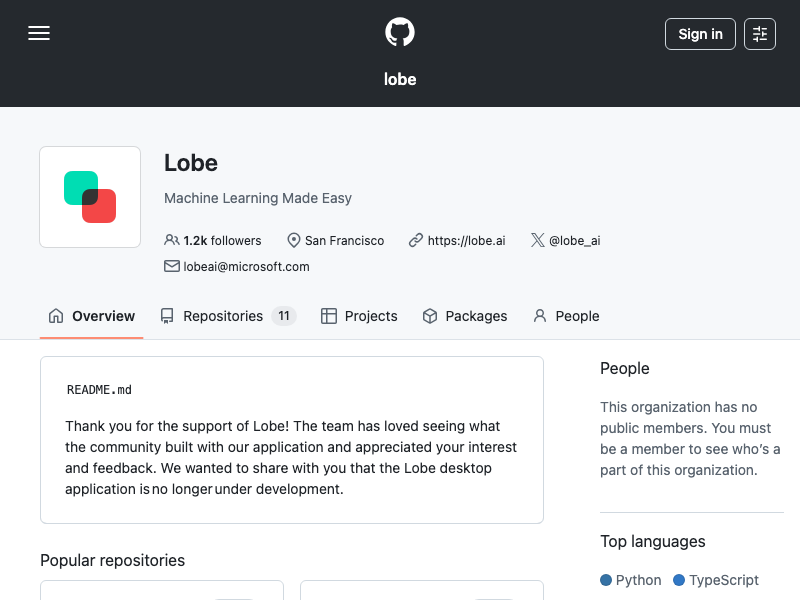Viewport: 800px width, 600px height.
Task: Open the People tab
Action: pos(566,316)
